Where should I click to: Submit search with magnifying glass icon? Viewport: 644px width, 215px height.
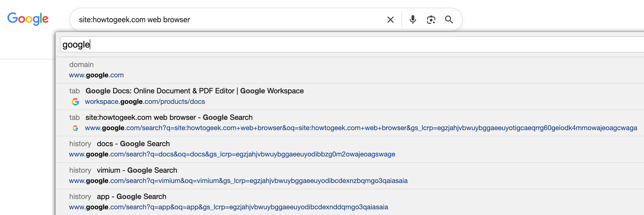[x=449, y=20]
